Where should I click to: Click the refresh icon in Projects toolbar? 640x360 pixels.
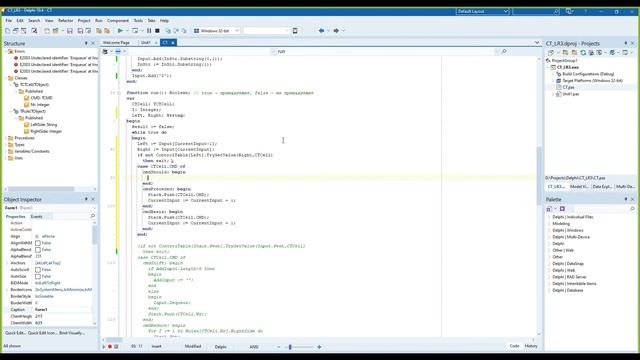(x=583, y=53)
